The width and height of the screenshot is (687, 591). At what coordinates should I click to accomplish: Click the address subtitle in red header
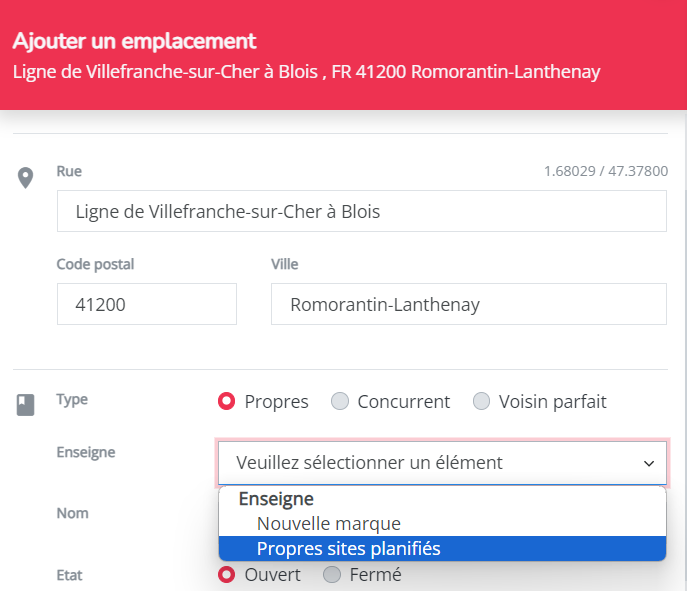[x=306, y=72]
